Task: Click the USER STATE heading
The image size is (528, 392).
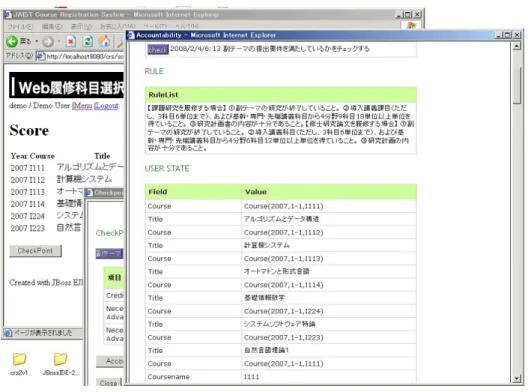Action: click(167, 168)
